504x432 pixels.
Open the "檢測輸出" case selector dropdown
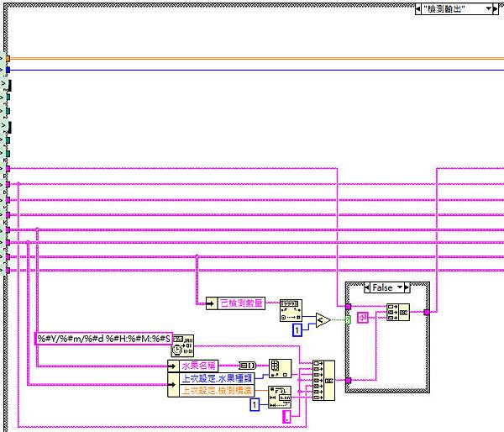click(489, 8)
